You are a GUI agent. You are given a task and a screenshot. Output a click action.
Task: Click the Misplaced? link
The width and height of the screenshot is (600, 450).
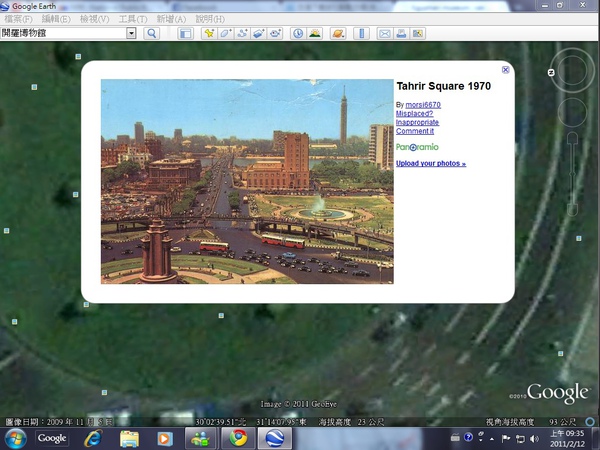414,114
